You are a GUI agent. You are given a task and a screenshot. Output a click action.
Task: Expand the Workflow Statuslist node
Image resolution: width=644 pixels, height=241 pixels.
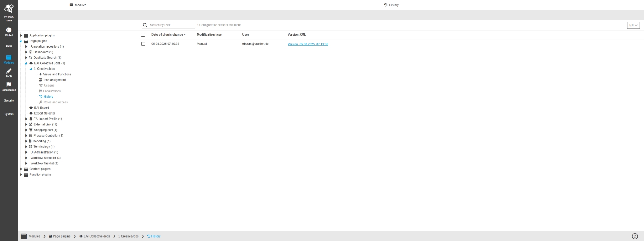tap(26, 158)
